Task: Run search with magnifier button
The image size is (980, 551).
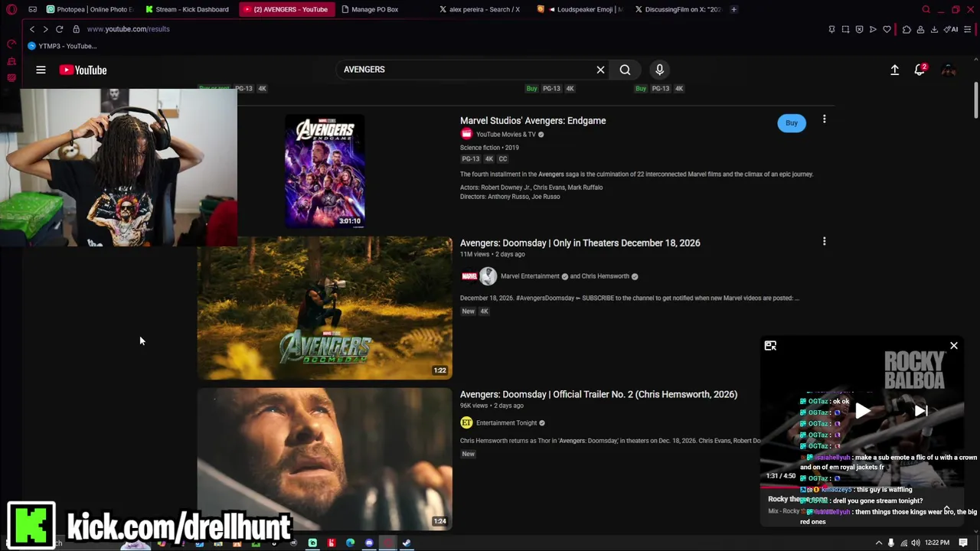Action: click(x=625, y=70)
